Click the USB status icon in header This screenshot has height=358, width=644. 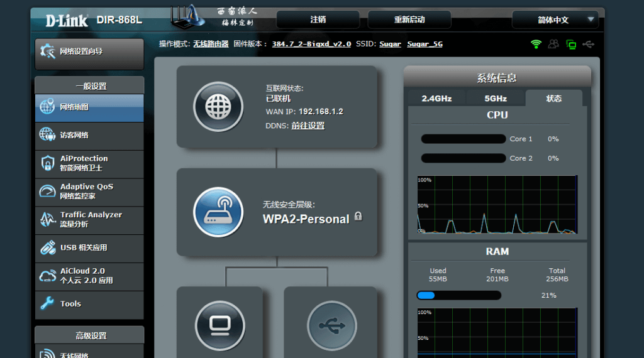pyautogui.click(x=589, y=44)
